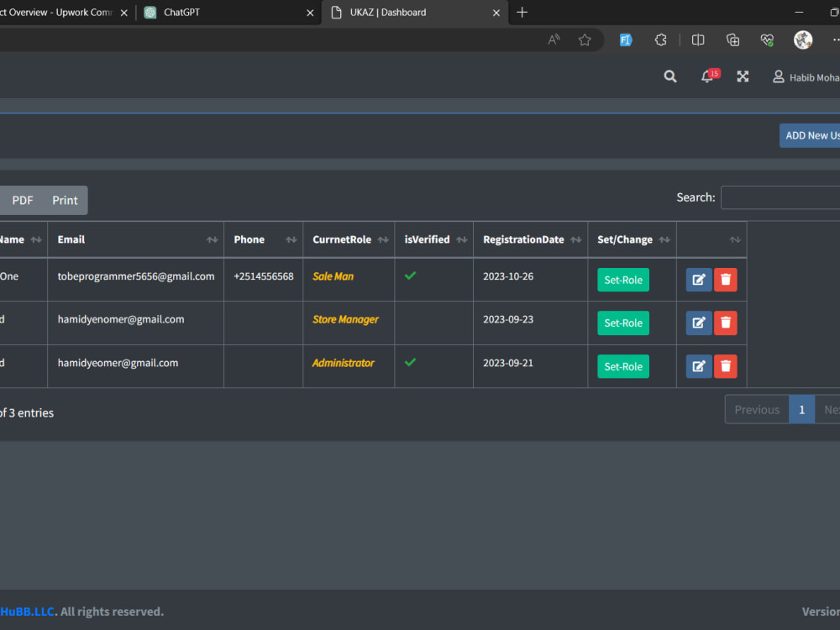Screen dimensions: 840x630
Task: Go to Previous page of entries
Action: (x=757, y=410)
